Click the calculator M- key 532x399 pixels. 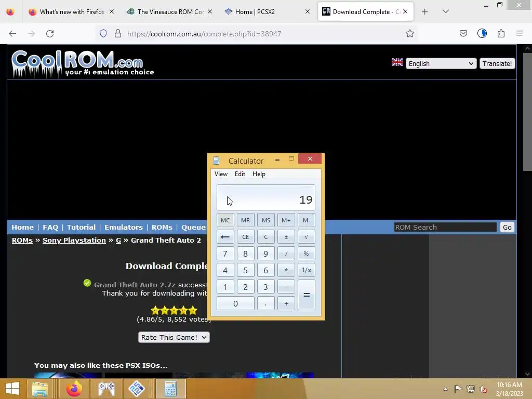coord(307,220)
